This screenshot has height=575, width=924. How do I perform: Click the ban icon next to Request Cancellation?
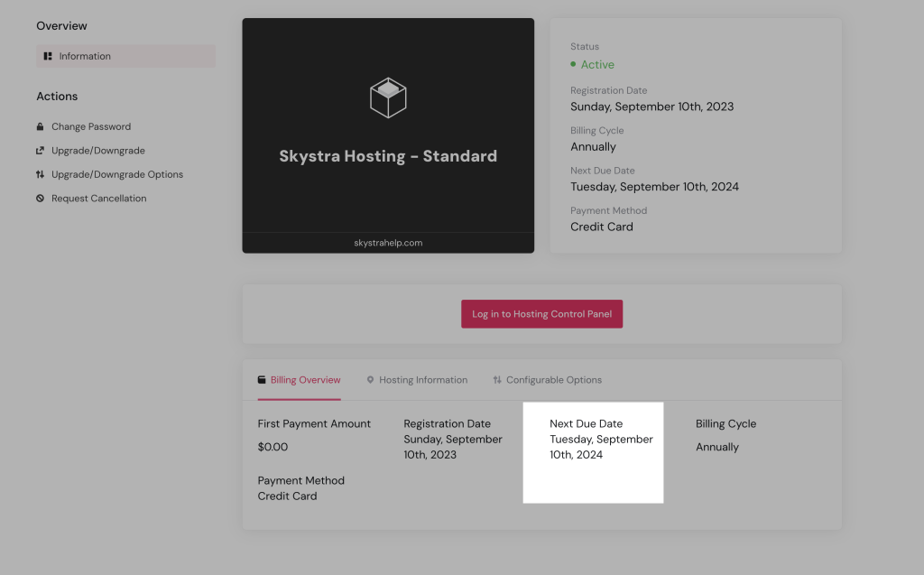[x=40, y=199]
